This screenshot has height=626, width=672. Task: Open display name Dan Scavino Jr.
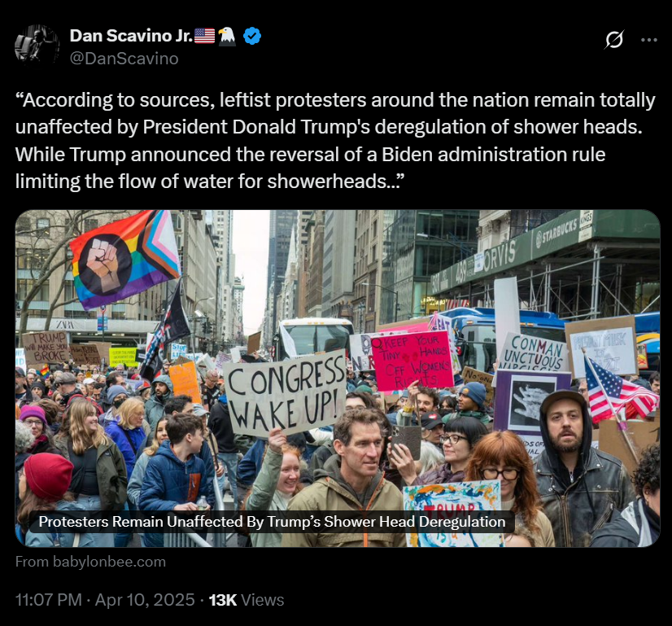131,36
